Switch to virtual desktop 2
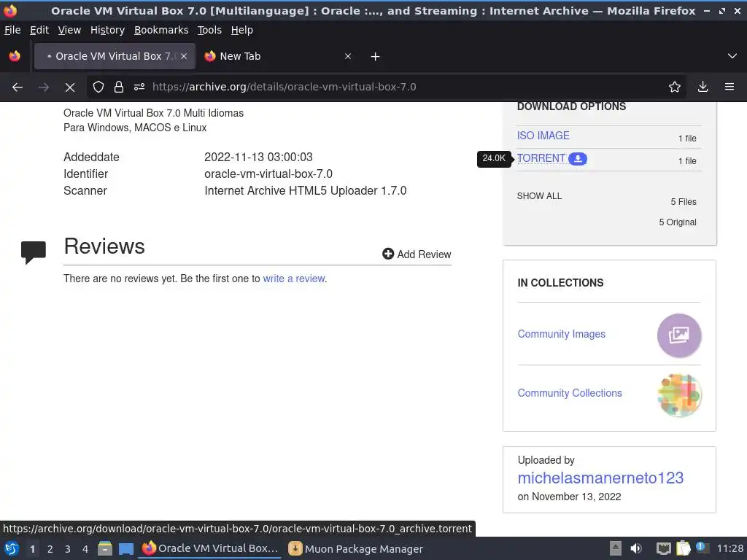The image size is (747, 560). pyautogui.click(x=50, y=549)
